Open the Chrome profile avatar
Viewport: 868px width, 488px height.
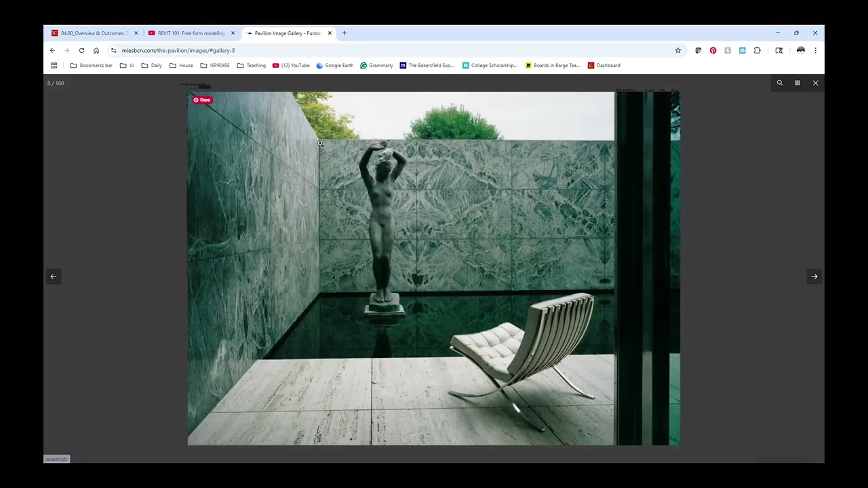pyautogui.click(x=801, y=50)
